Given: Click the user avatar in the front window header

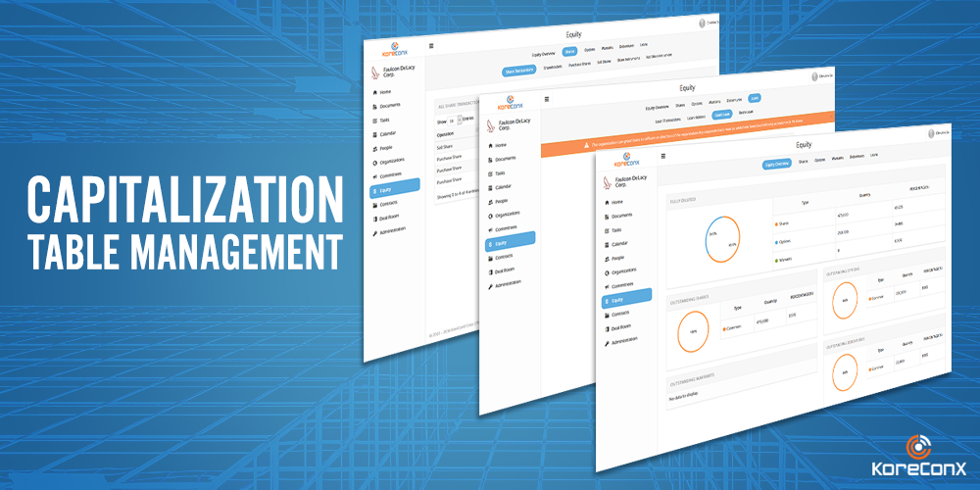Looking at the screenshot, I should 931,133.
